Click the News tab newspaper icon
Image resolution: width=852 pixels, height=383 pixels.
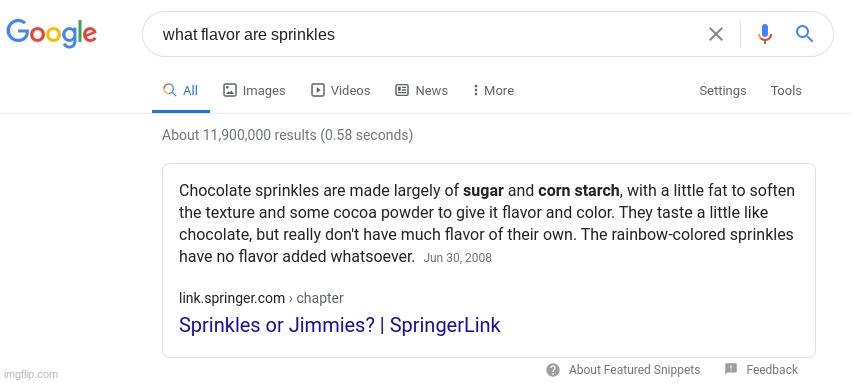tap(402, 90)
